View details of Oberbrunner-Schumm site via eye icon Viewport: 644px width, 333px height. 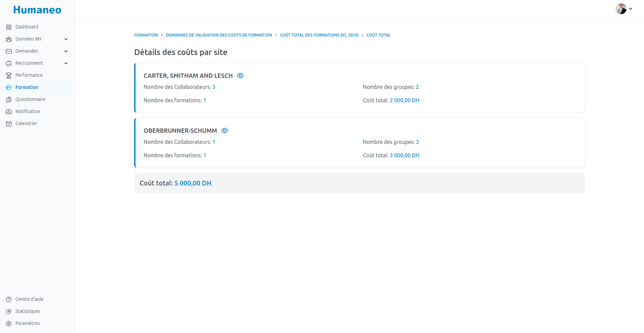(x=225, y=131)
